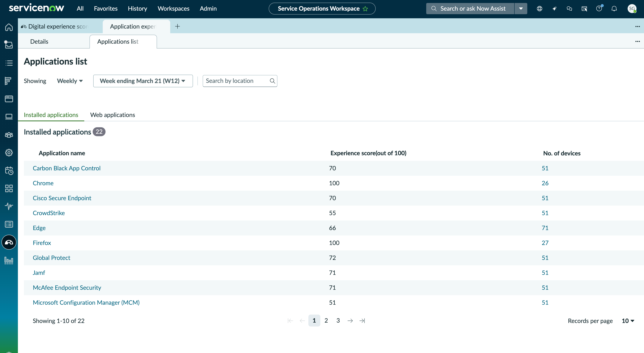This screenshot has width=644, height=353.
Task: Open the bar chart analytics sidebar icon
Action: [x=9, y=260]
